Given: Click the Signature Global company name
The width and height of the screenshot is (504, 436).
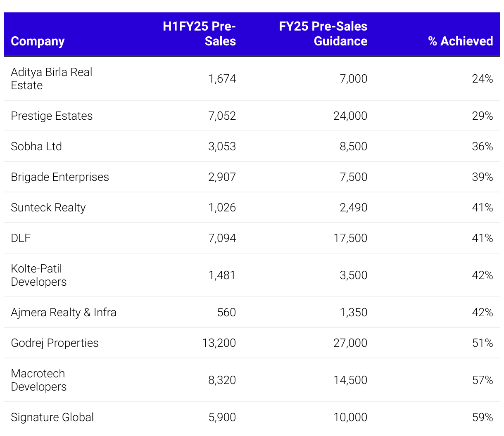Looking at the screenshot, I should [52, 417].
